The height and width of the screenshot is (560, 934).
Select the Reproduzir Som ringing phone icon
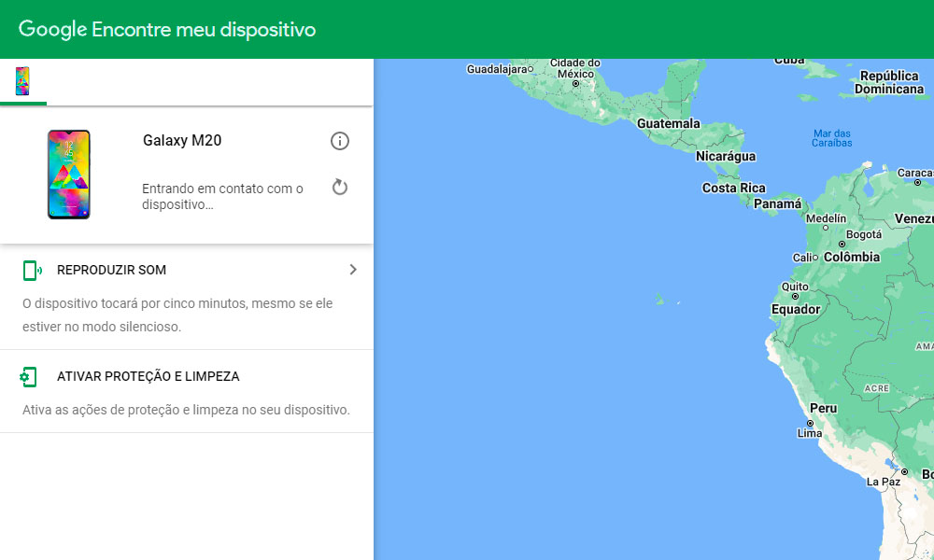[x=28, y=269]
